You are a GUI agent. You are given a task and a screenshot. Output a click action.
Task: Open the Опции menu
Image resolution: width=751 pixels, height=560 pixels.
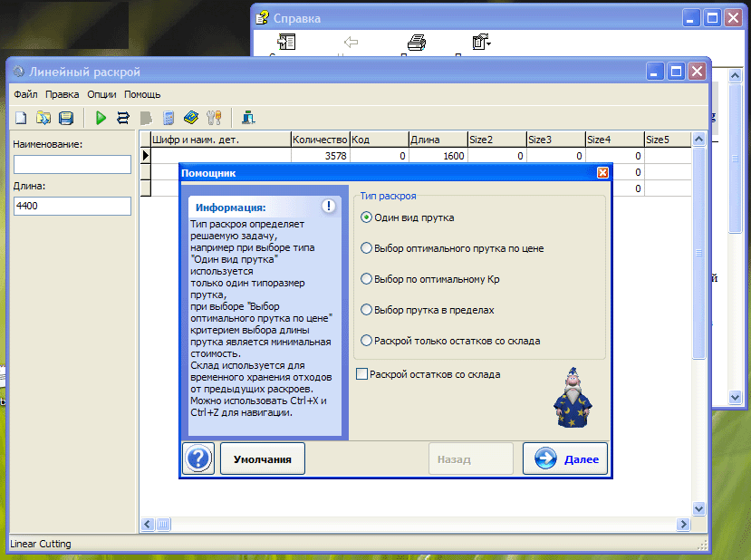101,94
